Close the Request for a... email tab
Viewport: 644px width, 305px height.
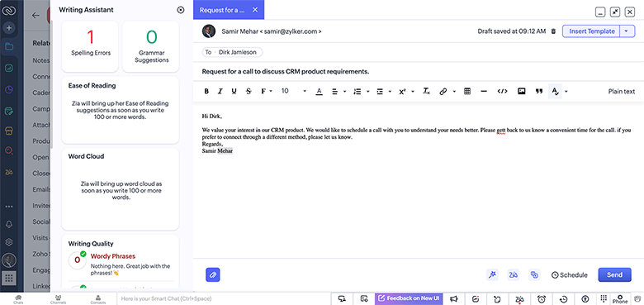pos(255,10)
